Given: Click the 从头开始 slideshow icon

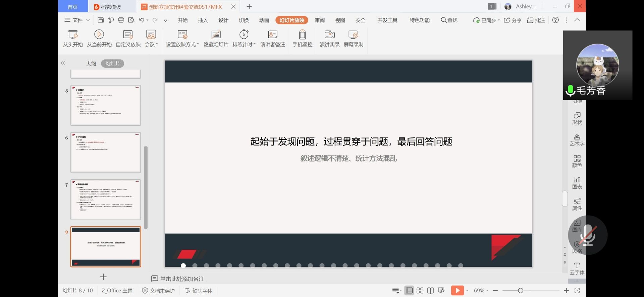Looking at the screenshot, I should click(x=73, y=35).
